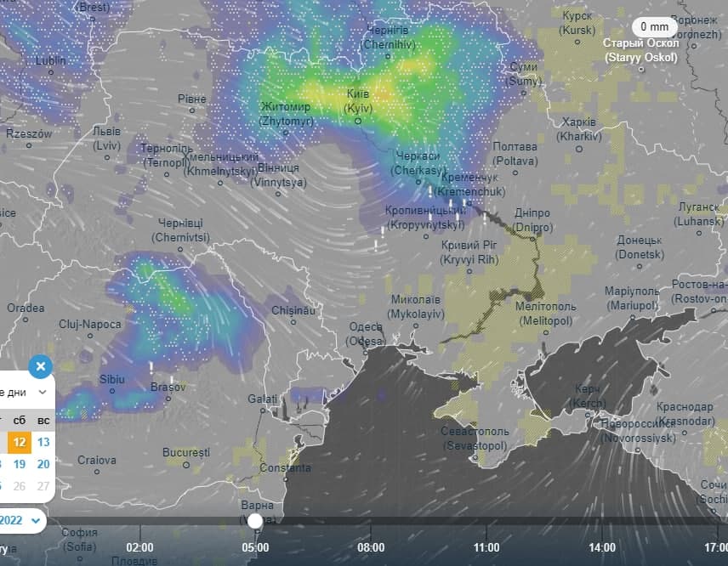The image size is (728, 566).
Task: Jump to 08:00 on the timeline
Action: tap(371, 547)
